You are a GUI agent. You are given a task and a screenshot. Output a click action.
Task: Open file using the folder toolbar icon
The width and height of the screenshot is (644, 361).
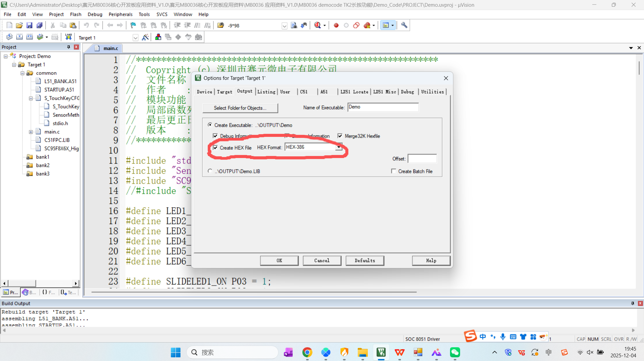click(x=19, y=25)
